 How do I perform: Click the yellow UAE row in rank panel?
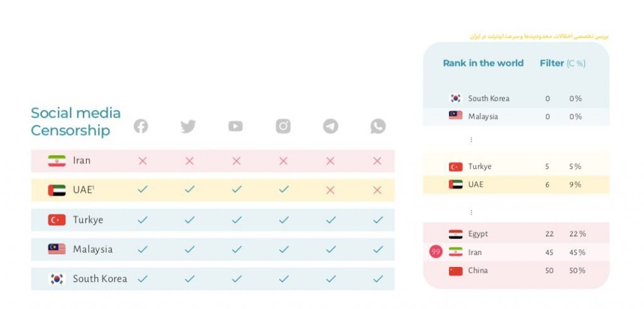tap(516, 185)
